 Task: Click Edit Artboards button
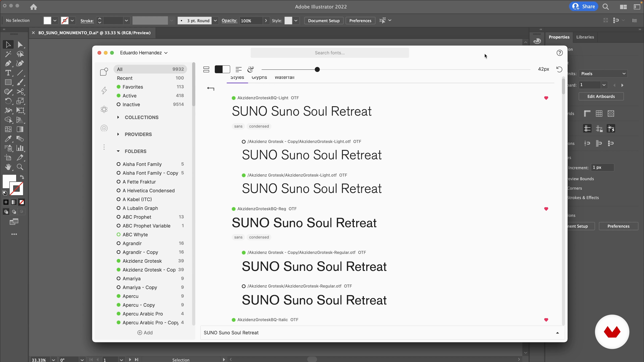601,96
